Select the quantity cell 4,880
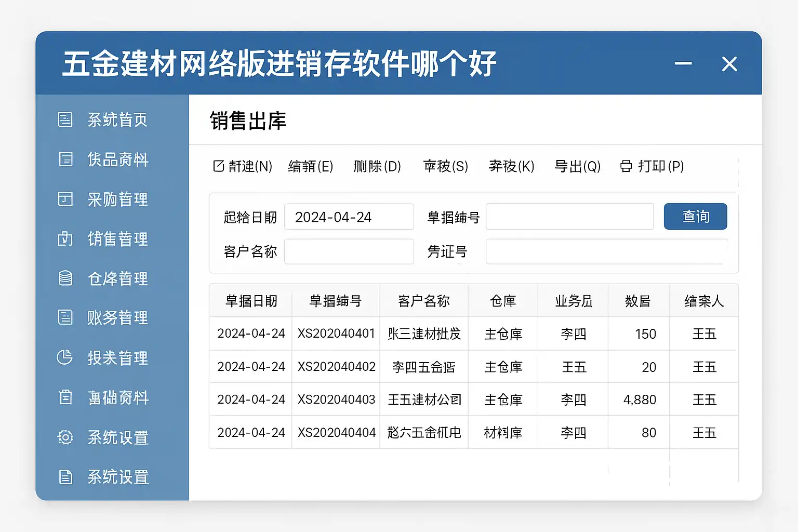 point(640,400)
